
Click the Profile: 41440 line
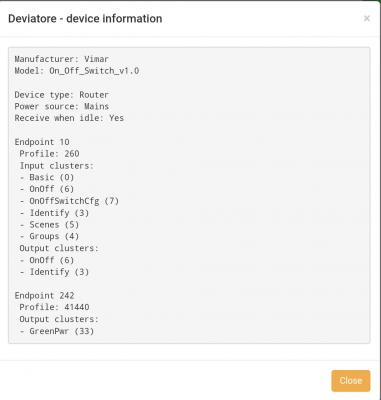[54, 307]
